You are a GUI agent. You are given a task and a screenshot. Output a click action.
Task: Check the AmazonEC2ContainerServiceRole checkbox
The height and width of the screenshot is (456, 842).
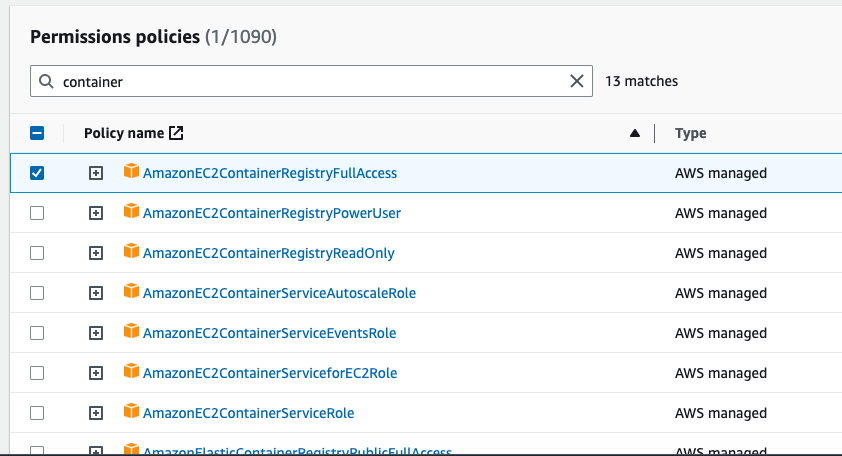click(x=37, y=413)
